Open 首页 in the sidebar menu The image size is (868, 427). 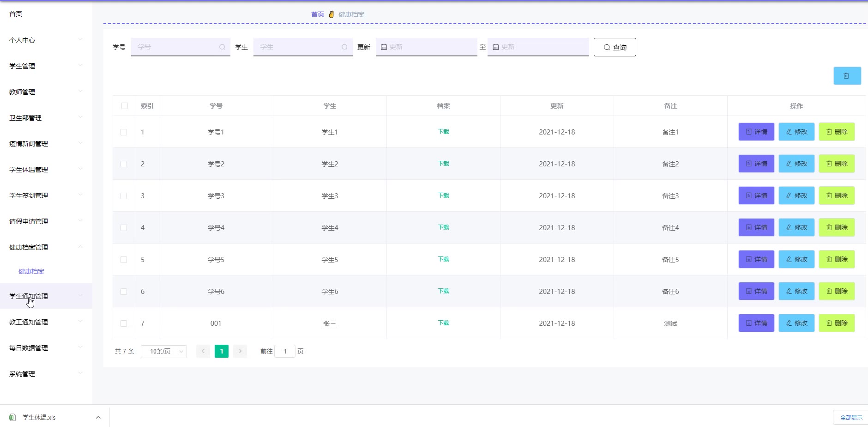point(16,14)
